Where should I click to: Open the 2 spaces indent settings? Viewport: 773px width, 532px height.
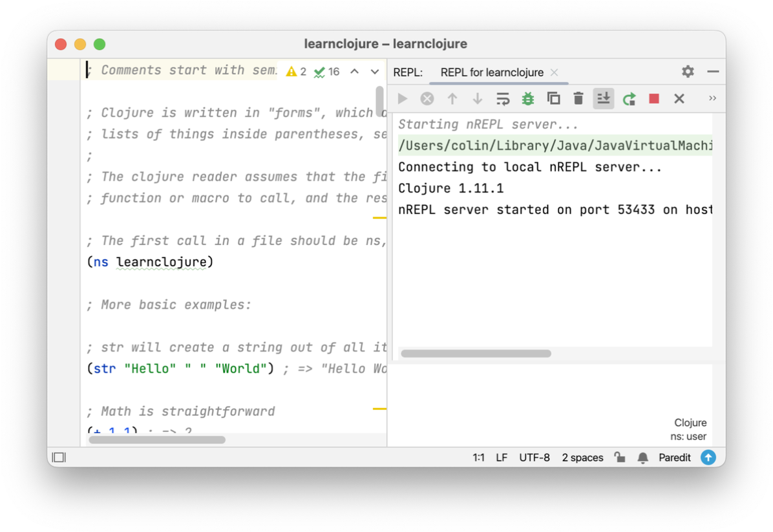[x=583, y=458]
